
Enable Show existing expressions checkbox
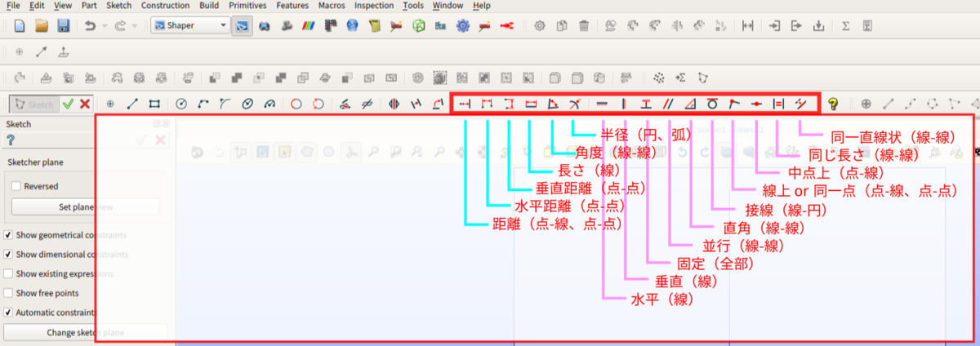(8, 273)
